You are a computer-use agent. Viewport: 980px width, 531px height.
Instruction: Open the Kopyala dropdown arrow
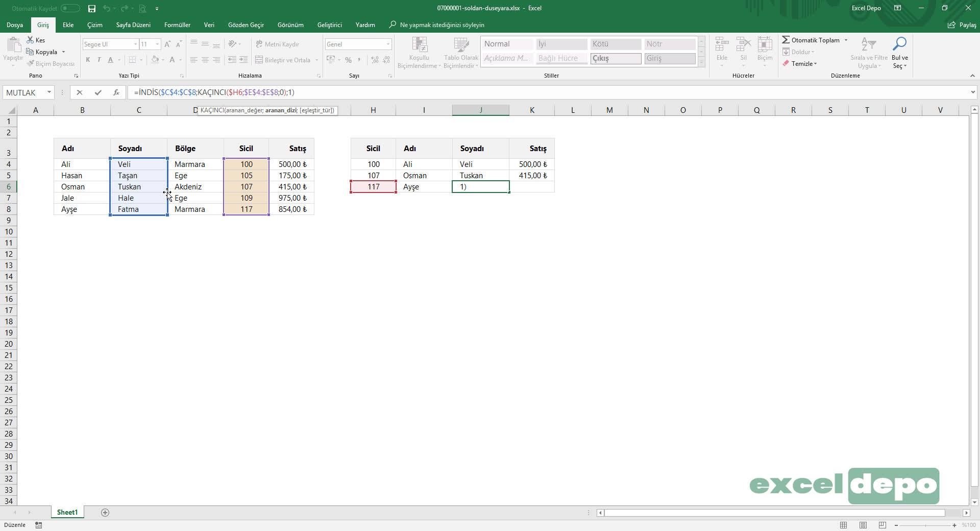[x=63, y=52]
